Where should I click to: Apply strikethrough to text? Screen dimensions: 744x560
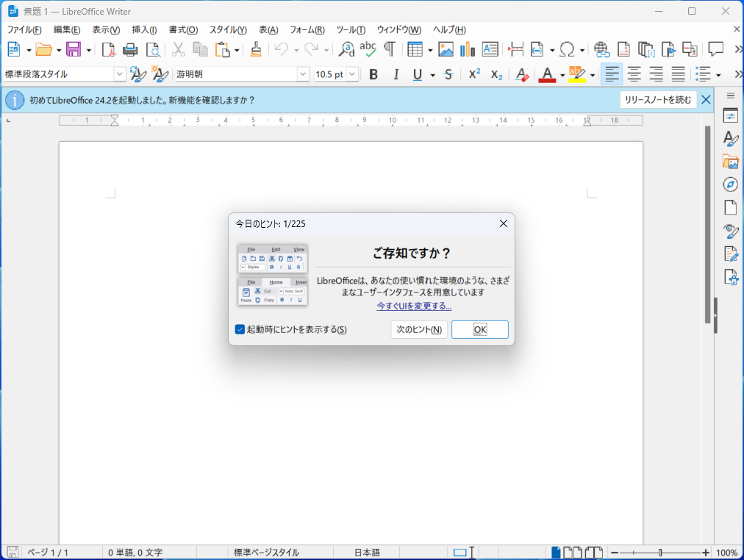pos(448,74)
